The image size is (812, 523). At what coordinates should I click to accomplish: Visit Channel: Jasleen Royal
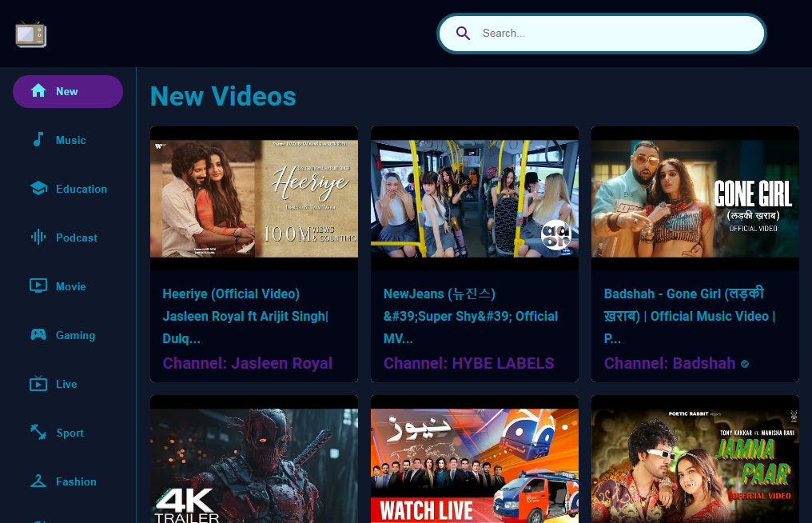[248, 363]
